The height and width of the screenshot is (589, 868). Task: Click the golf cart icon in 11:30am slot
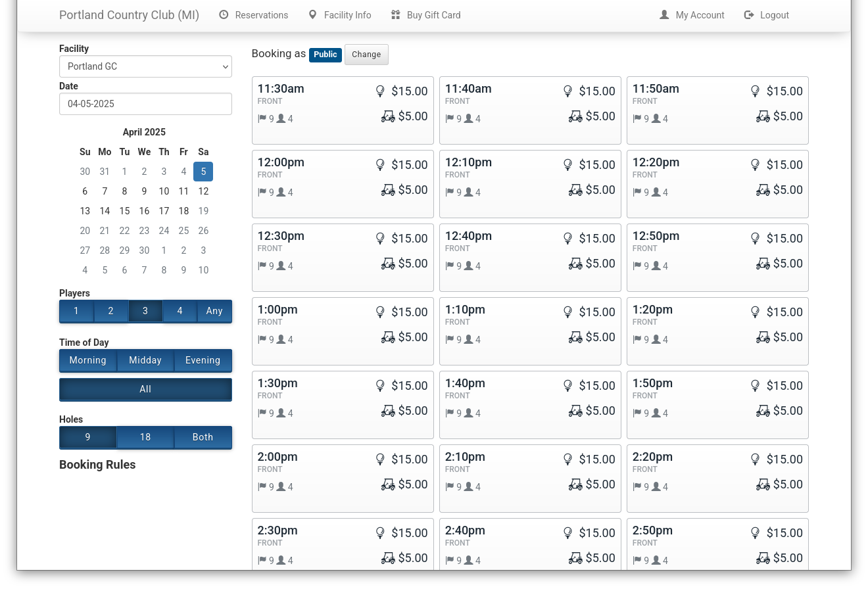388,116
